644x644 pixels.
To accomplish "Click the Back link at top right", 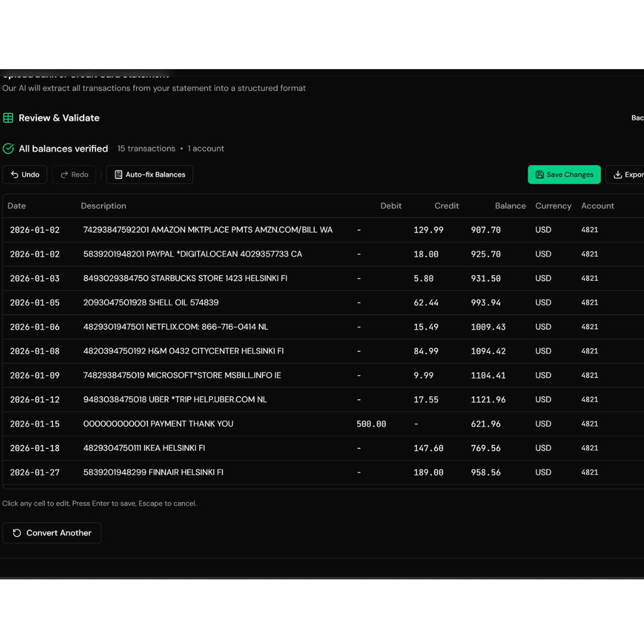I will coord(637,117).
